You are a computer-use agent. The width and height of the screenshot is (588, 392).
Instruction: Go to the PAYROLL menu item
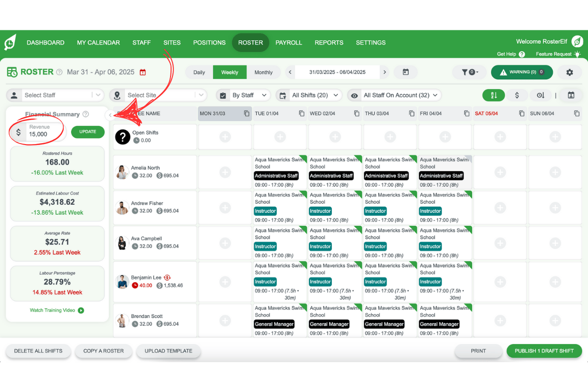pyautogui.click(x=289, y=43)
